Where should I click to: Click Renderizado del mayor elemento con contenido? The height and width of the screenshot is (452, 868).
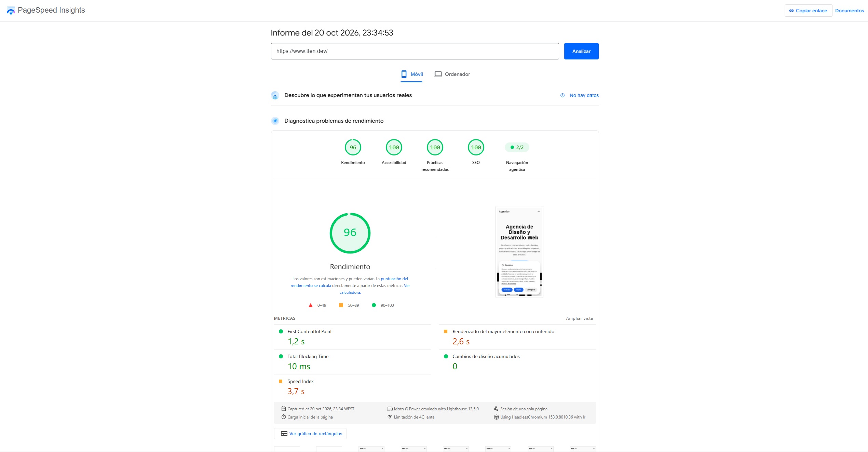517,337
